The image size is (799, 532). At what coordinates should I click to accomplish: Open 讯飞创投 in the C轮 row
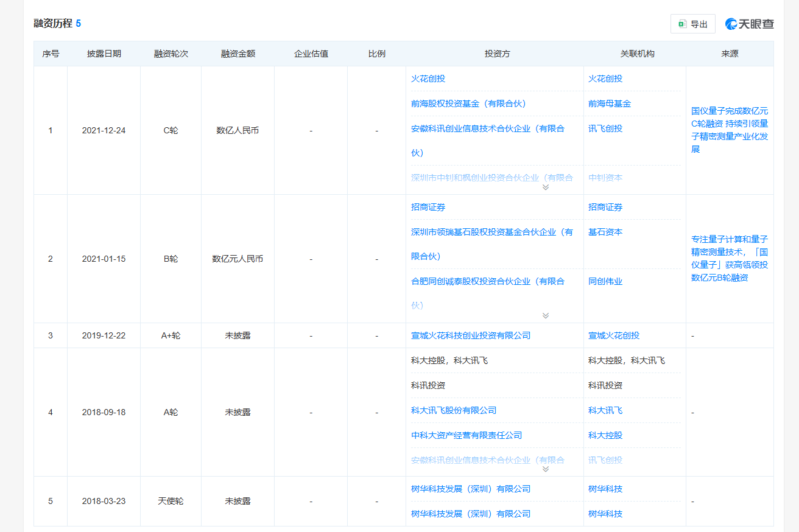coord(605,128)
